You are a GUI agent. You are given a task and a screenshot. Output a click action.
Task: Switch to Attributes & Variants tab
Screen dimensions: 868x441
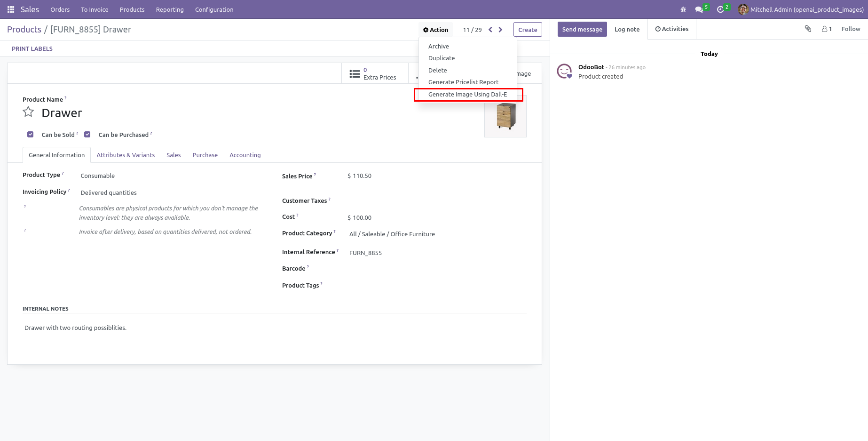(x=126, y=155)
